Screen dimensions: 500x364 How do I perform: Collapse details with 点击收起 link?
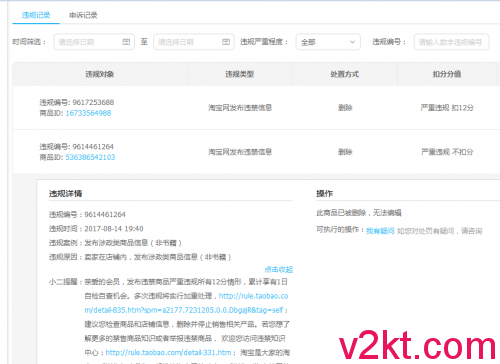tap(279, 269)
